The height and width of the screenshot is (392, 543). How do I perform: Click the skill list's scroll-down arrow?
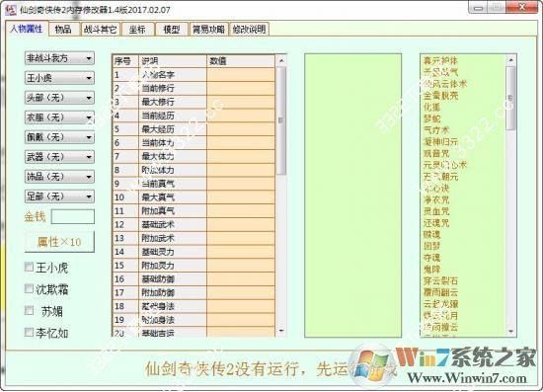pos(510,331)
